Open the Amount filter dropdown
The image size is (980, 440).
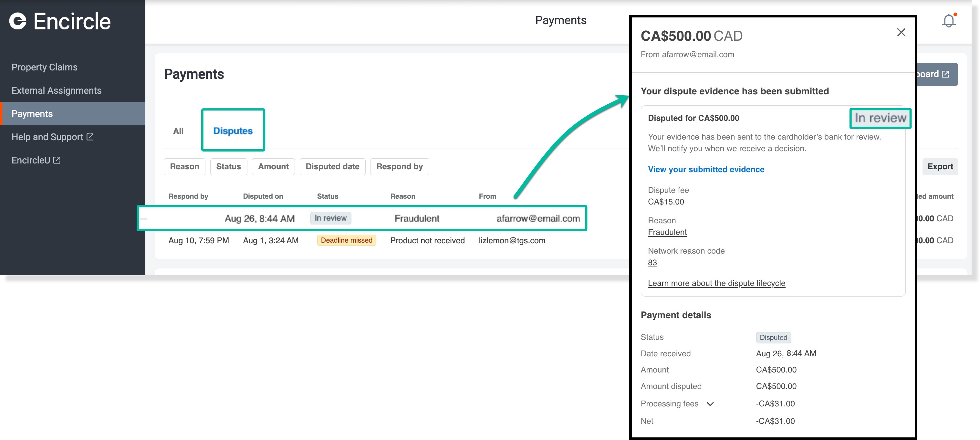(273, 167)
